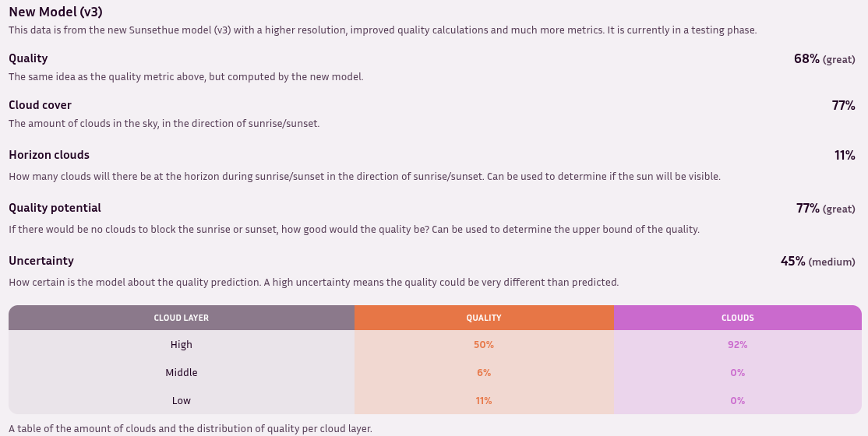Click the Uncertainty heading
Image resolution: width=868 pixels, height=436 pixels.
[x=41, y=261]
